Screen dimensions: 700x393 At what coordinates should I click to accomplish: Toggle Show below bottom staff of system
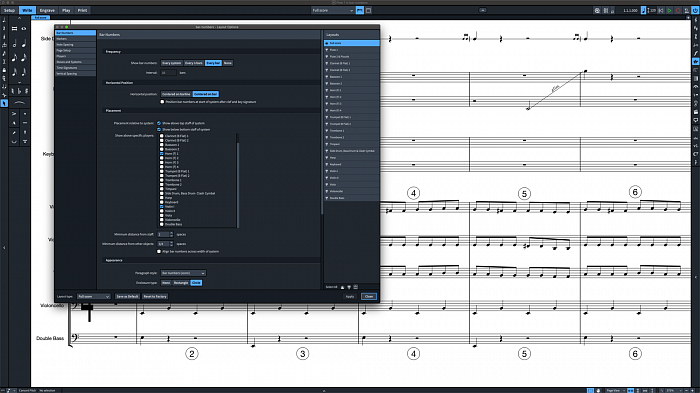point(158,130)
